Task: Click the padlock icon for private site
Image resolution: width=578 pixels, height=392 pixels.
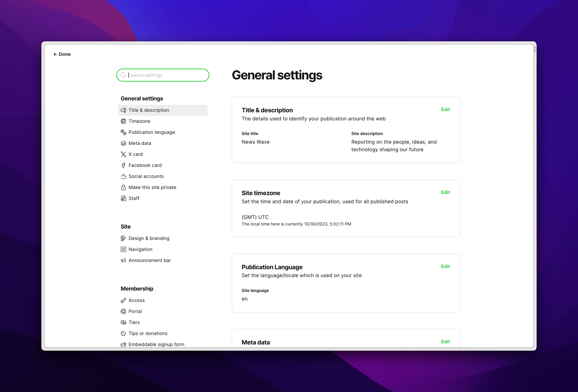Action: pos(123,187)
